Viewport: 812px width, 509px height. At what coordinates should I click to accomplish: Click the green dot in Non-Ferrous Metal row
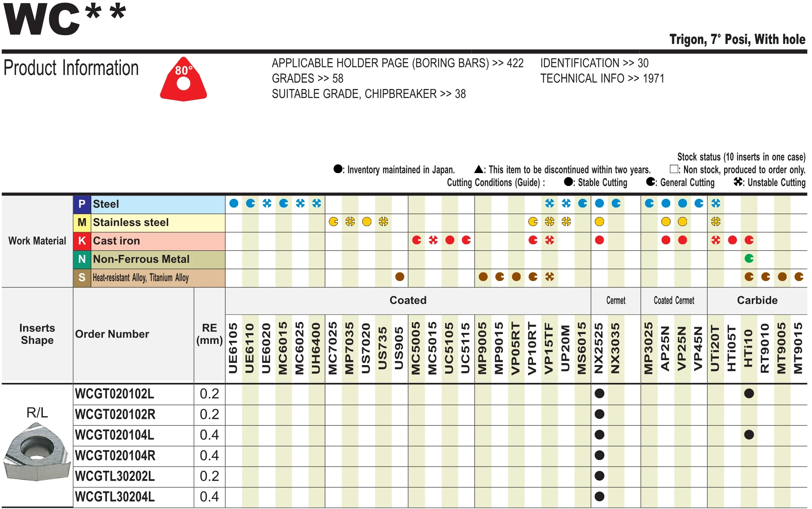pyautogui.click(x=749, y=259)
